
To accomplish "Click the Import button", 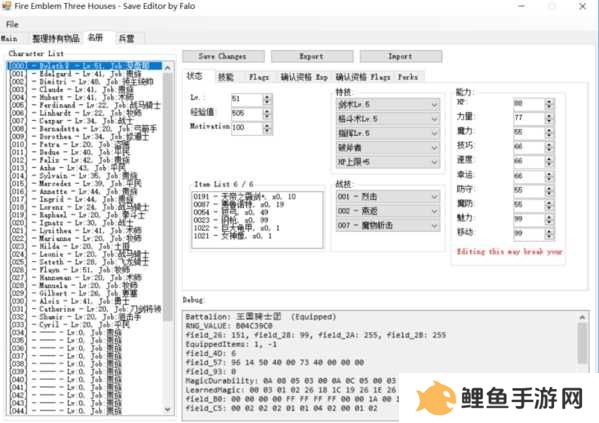I will click(x=401, y=56).
